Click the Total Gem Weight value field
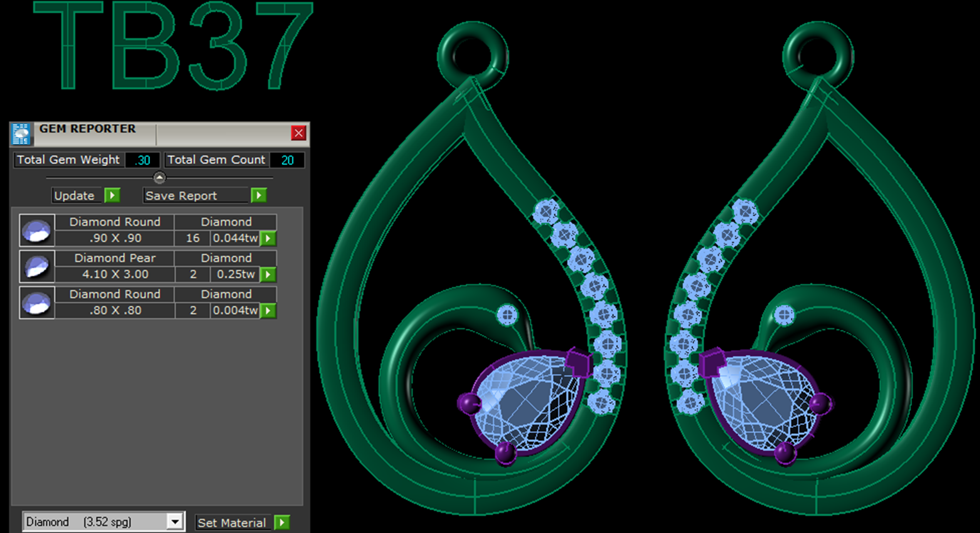Image resolution: width=980 pixels, height=533 pixels. coord(142,160)
